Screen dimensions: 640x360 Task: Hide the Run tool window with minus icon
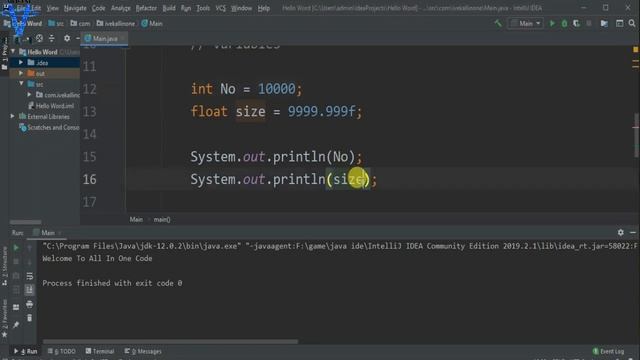[633, 232]
